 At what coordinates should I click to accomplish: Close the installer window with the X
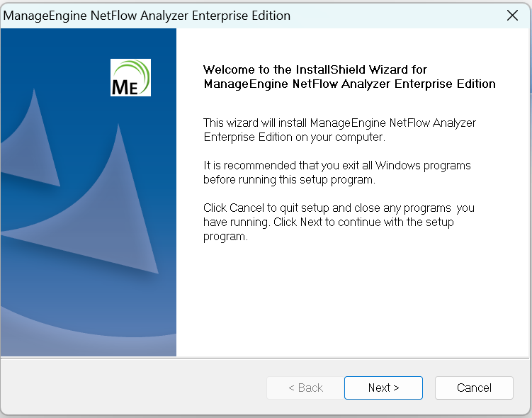[x=512, y=16]
